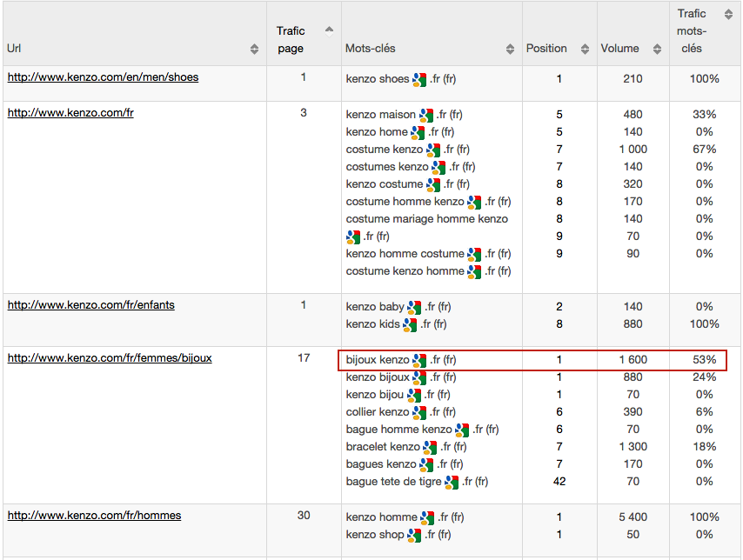
Task: Click the Mots-clés column header label
Action: click(x=370, y=49)
